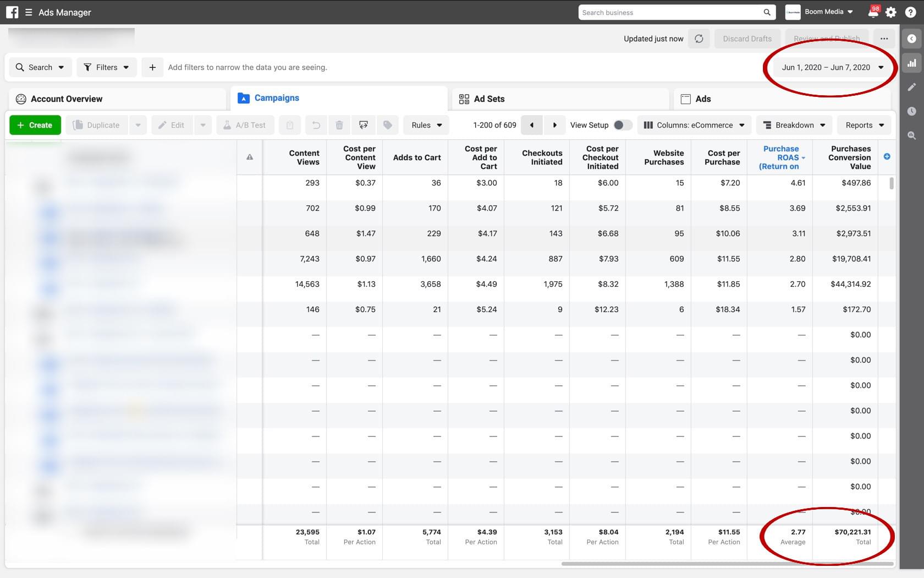924x578 pixels.
Task: Open the Filters button
Action: click(x=106, y=67)
